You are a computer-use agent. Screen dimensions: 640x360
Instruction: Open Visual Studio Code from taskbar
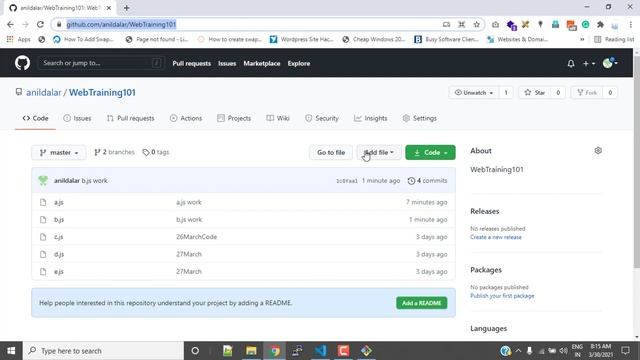(x=321, y=351)
